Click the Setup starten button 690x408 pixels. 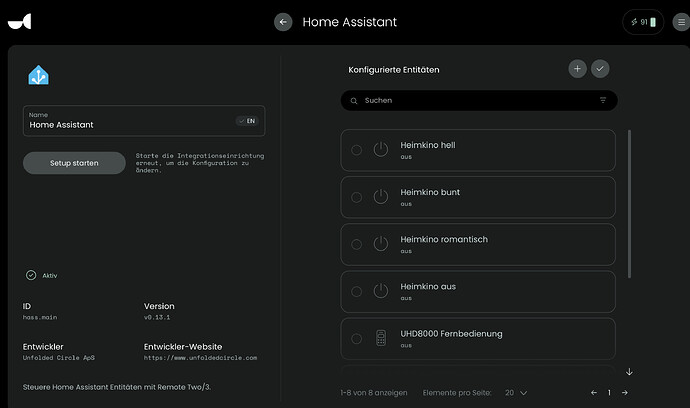coord(74,163)
